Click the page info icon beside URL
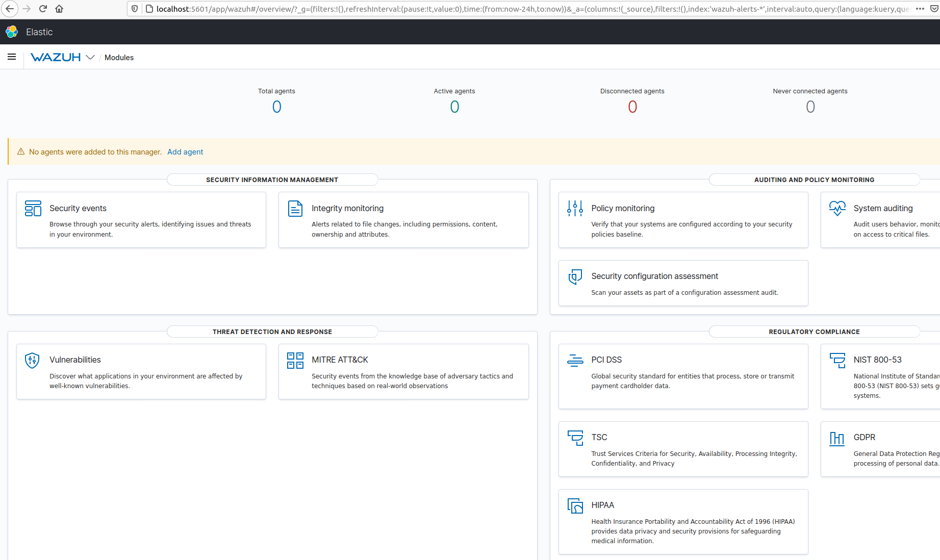Image resolution: width=940 pixels, height=560 pixels. point(149,9)
